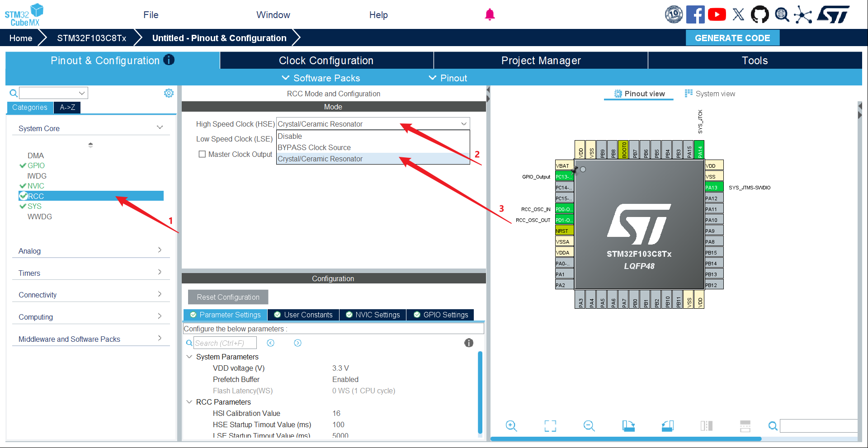
Task: Open the Software Packs dropdown menu
Action: (x=321, y=78)
